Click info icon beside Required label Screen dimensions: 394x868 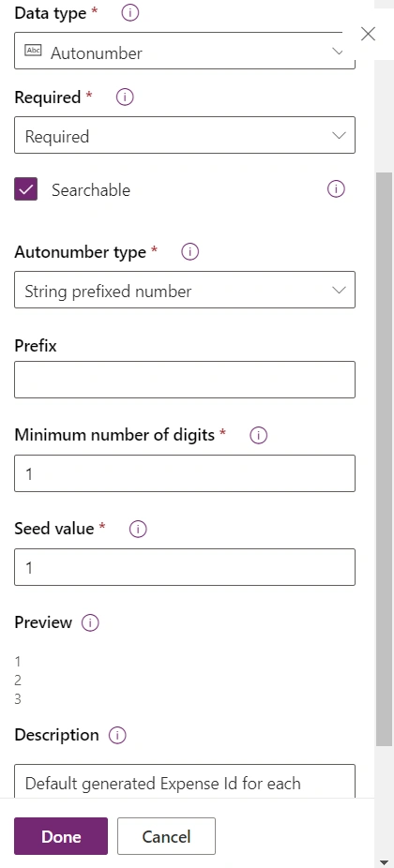(125, 97)
